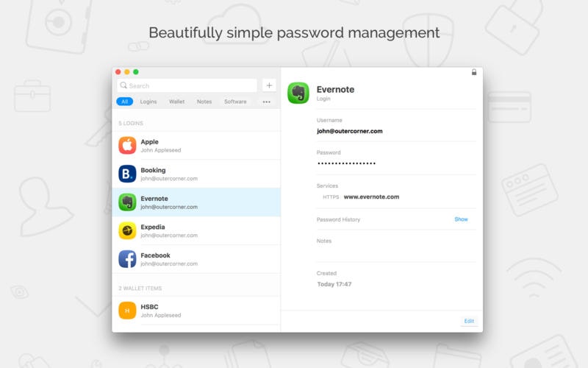Screen dimensions: 588x368
Task: Click the Expedia app icon in list
Action: (127, 230)
